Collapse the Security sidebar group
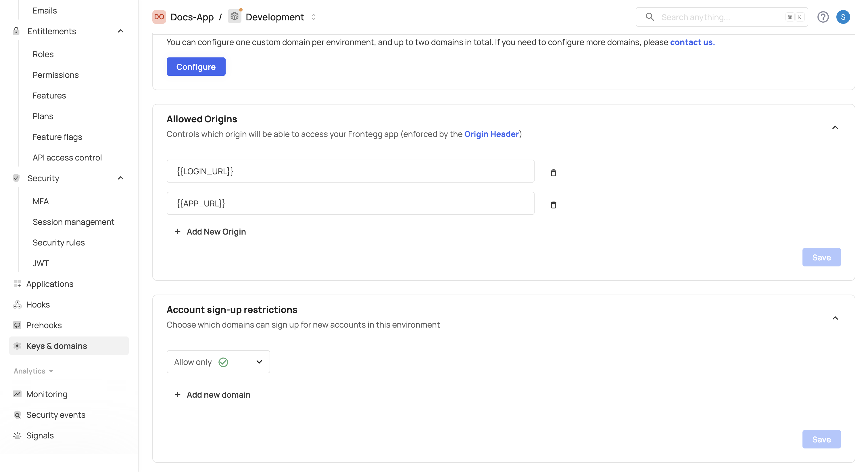This screenshot has width=868, height=472. coord(121,178)
